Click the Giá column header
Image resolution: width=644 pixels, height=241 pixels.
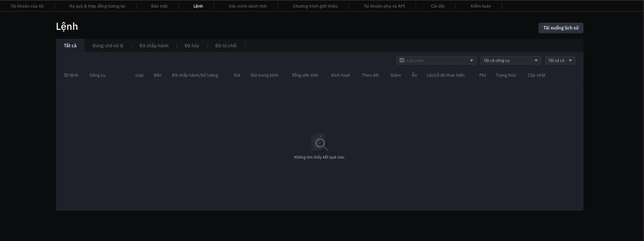(237, 75)
